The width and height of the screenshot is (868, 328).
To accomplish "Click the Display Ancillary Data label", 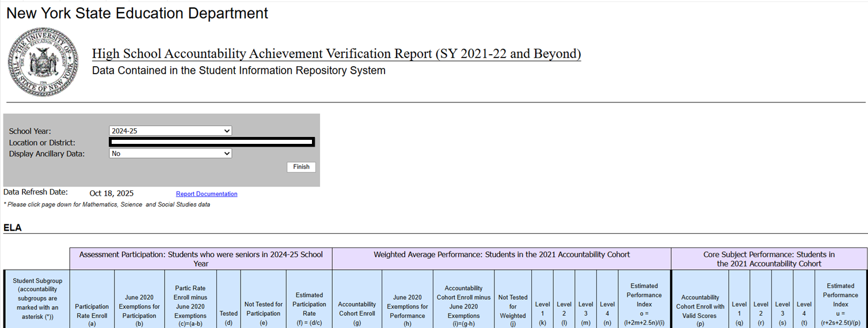I will (47, 154).
